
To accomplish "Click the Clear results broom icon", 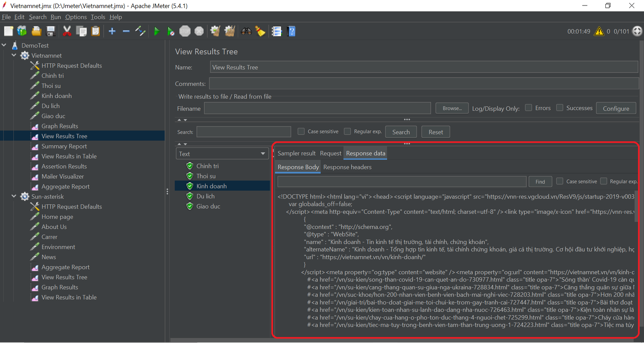I will (x=215, y=31).
